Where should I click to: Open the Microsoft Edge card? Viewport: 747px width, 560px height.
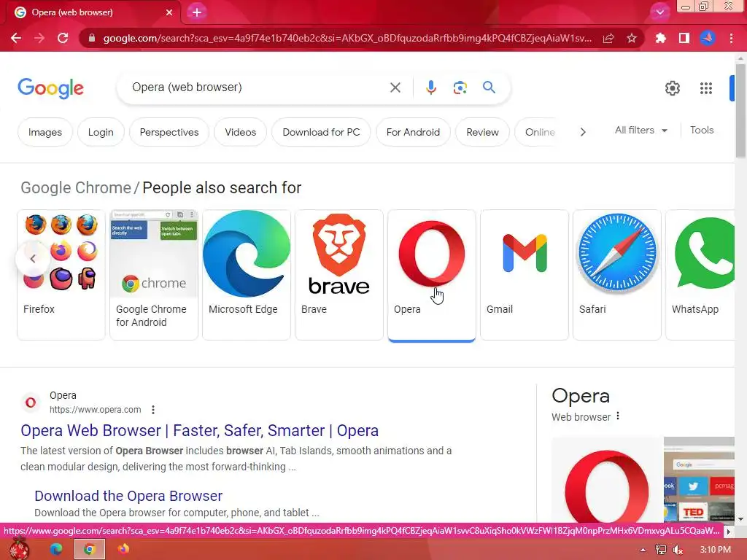click(247, 275)
